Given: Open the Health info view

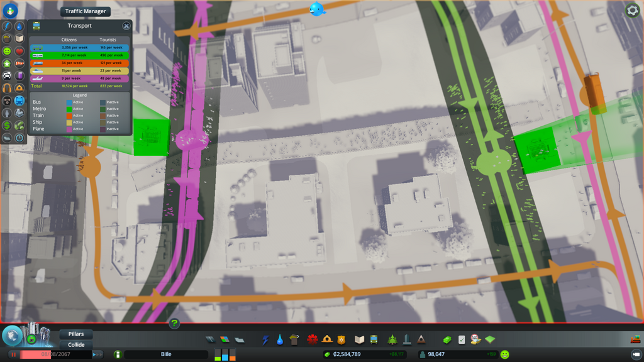Looking at the screenshot, I should 19,51.
